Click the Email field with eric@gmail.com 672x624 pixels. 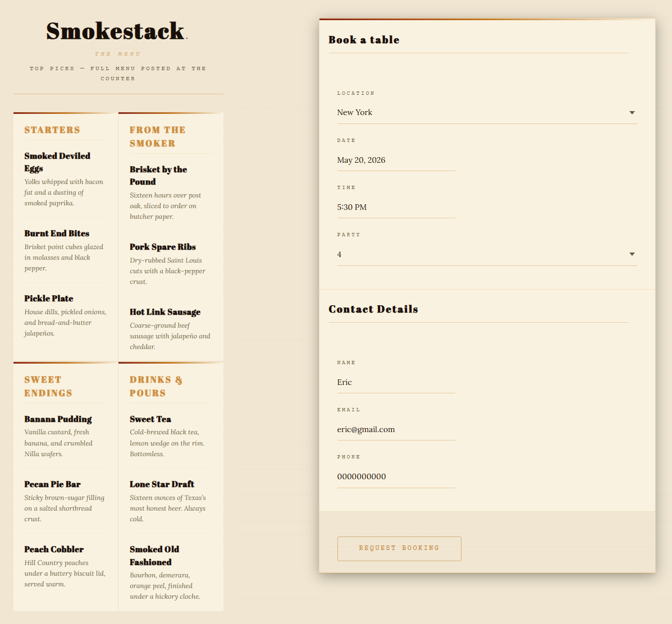[396, 429]
